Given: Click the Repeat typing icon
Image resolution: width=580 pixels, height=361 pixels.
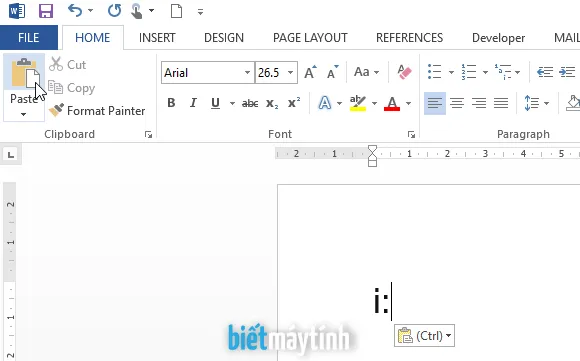Looking at the screenshot, I should click(114, 11).
